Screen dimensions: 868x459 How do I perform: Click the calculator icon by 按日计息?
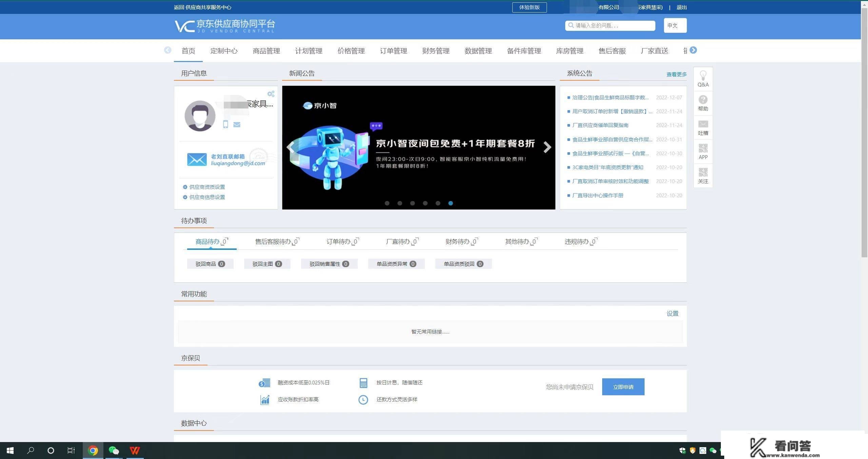pos(363,383)
